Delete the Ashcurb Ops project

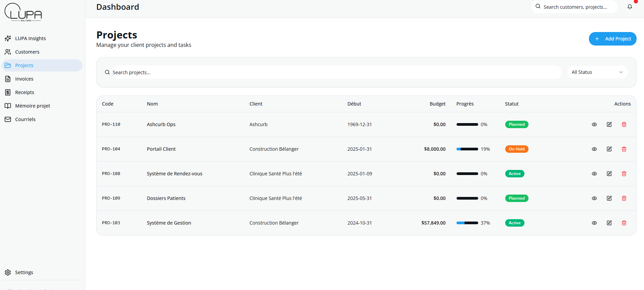click(624, 124)
